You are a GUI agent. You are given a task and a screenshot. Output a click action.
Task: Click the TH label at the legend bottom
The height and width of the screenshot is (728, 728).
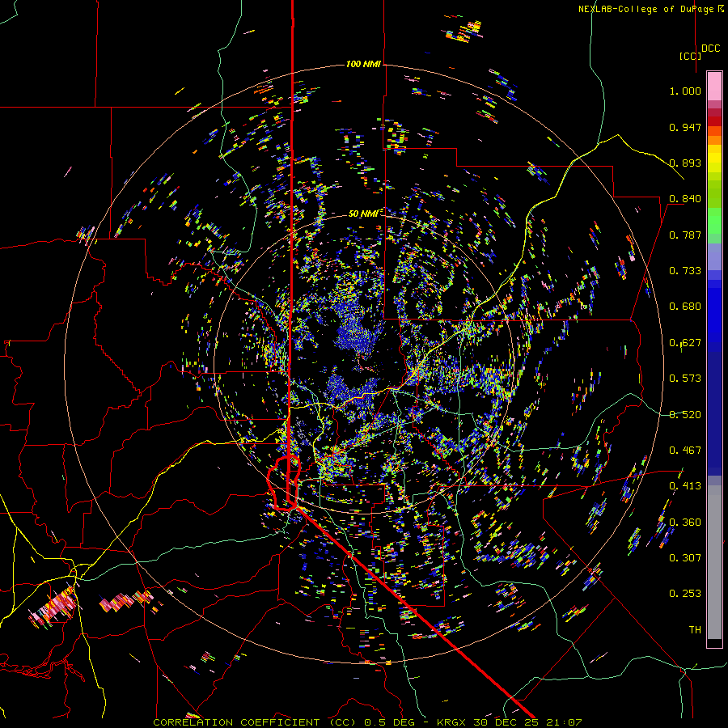coord(695,630)
